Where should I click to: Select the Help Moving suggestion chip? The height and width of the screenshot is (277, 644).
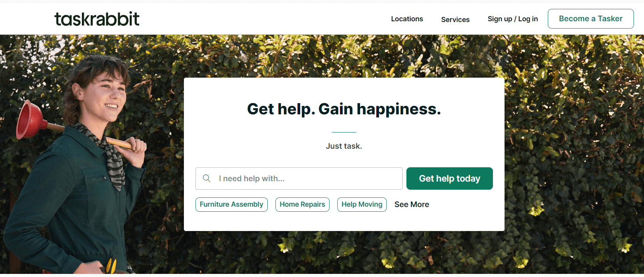coord(362,204)
